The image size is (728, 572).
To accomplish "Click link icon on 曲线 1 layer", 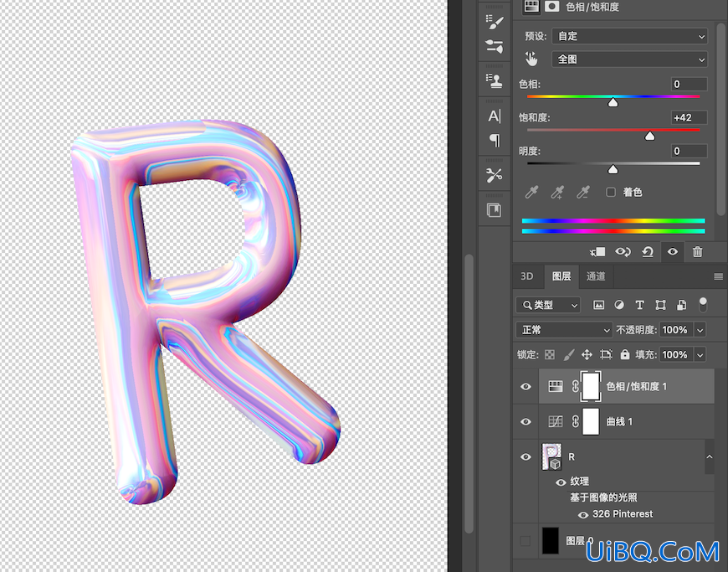I will tap(575, 421).
